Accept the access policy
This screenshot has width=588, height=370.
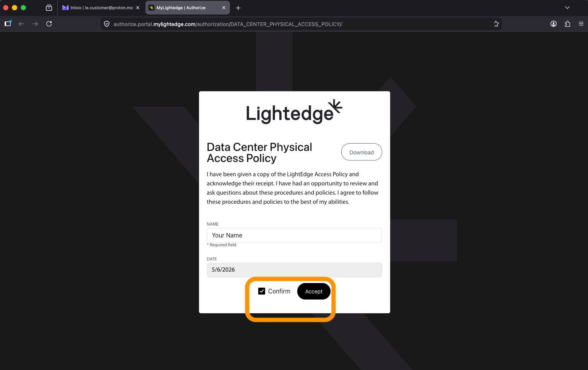pyautogui.click(x=314, y=291)
